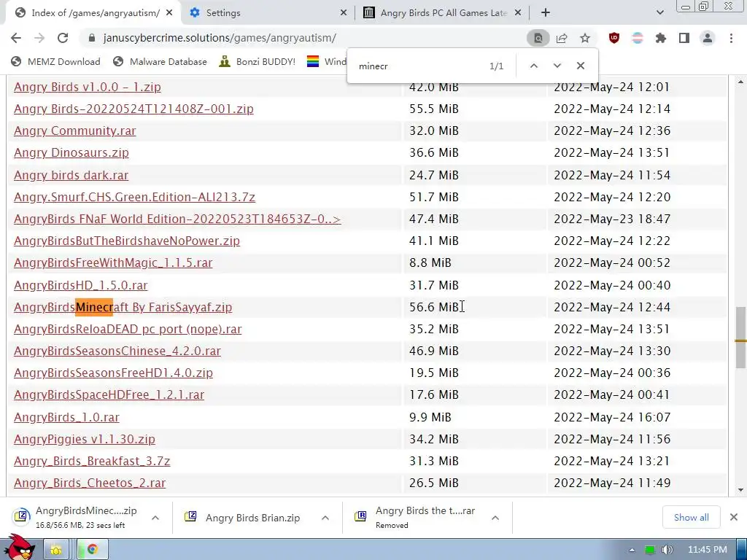747x560 pixels.
Task: Click the Chrome taskbar icon
Action: tap(93, 550)
